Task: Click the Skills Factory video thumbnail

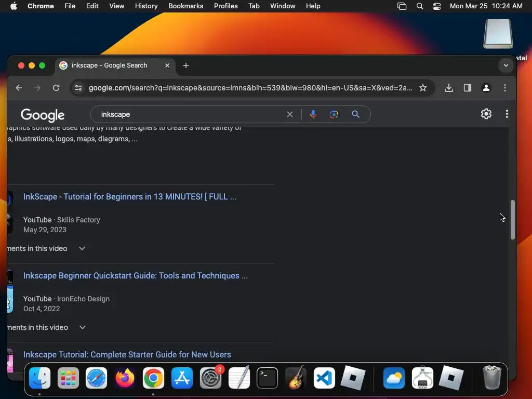Action: point(10,212)
